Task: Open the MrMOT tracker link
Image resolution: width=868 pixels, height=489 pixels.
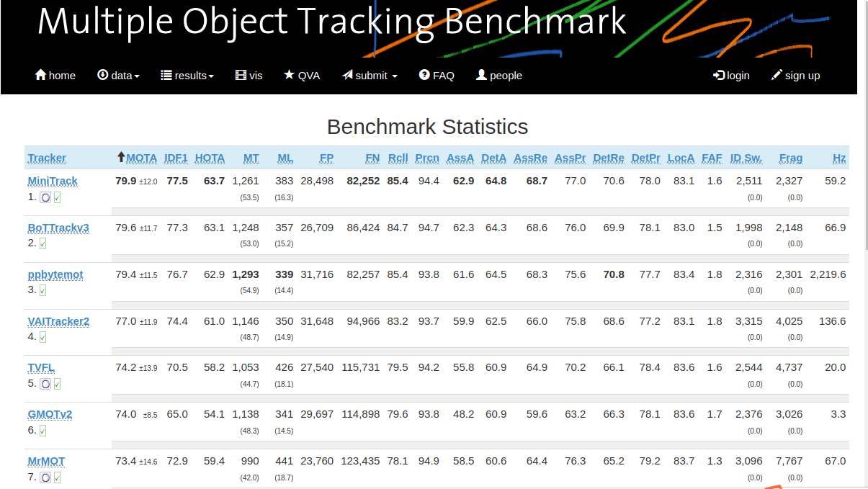Action: click(46, 461)
